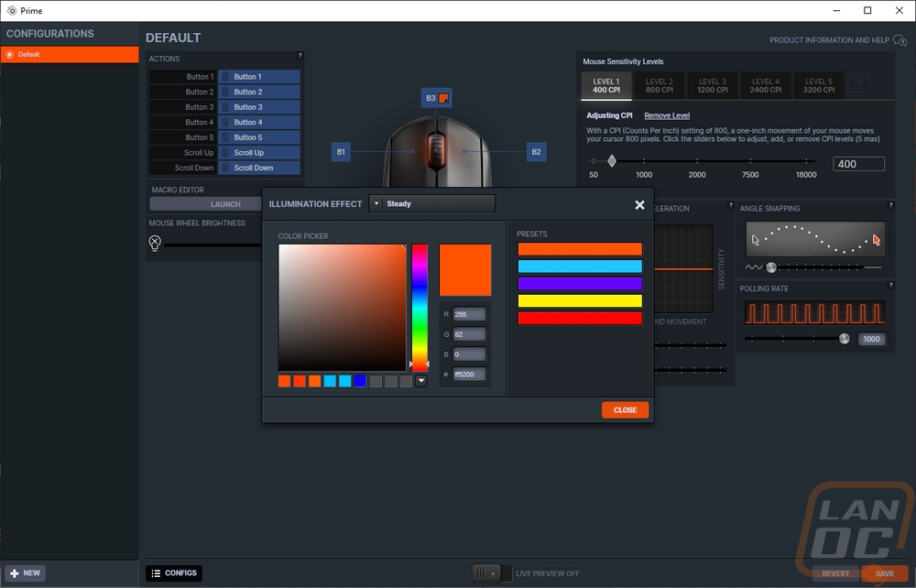This screenshot has width=916, height=588.
Task: Click the Prime app icon in title bar
Action: point(12,10)
